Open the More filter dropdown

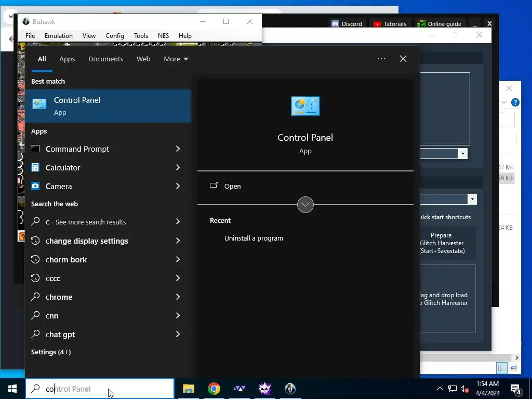(x=176, y=59)
